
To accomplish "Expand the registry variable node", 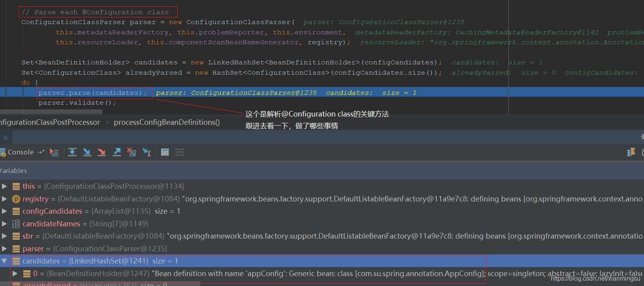I will tap(4, 199).
